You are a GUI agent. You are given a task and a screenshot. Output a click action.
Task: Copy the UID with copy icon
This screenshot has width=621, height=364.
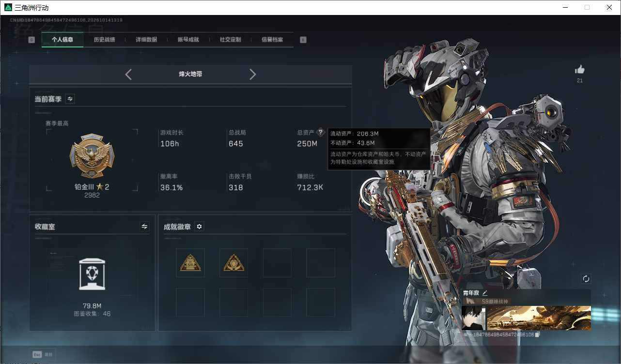pyautogui.click(x=537, y=334)
